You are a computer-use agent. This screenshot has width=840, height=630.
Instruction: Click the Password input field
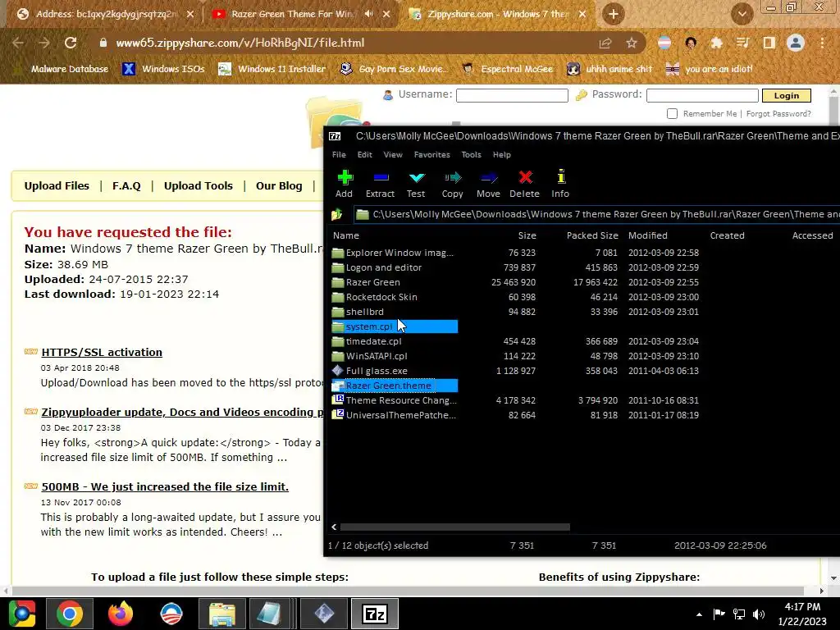703,95
